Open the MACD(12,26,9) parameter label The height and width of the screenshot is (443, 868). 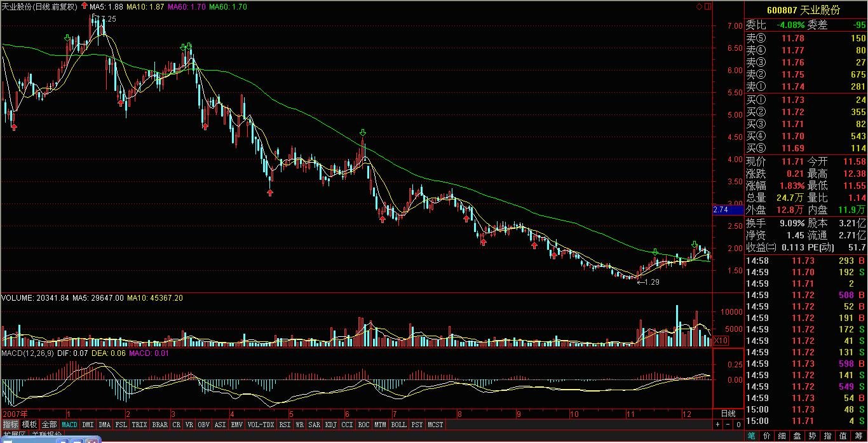click(27, 353)
